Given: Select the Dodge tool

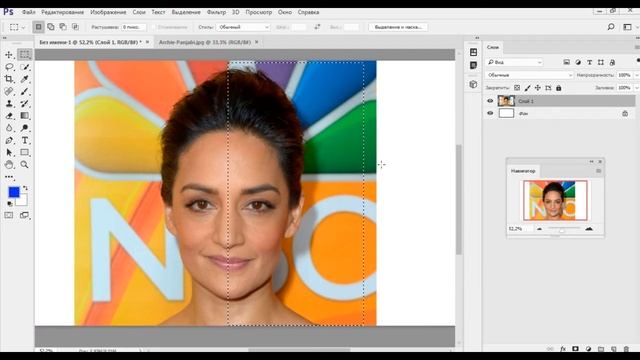Looking at the screenshot, I should (24, 128).
